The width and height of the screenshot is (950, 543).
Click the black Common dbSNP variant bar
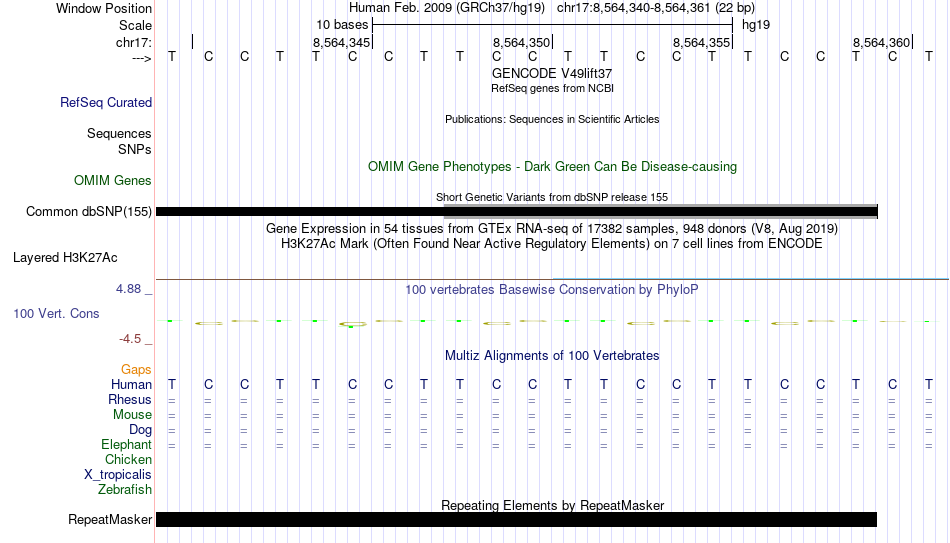coord(516,212)
